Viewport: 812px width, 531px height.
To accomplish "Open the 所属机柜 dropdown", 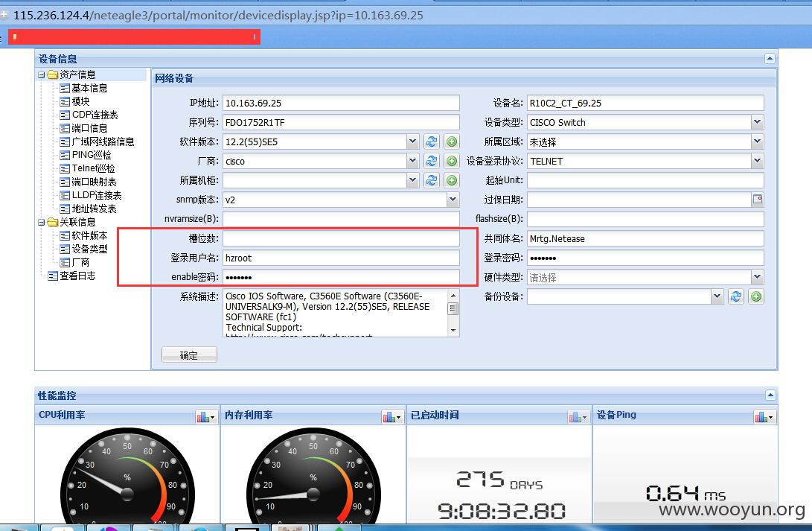I will [x=412, y=180].
